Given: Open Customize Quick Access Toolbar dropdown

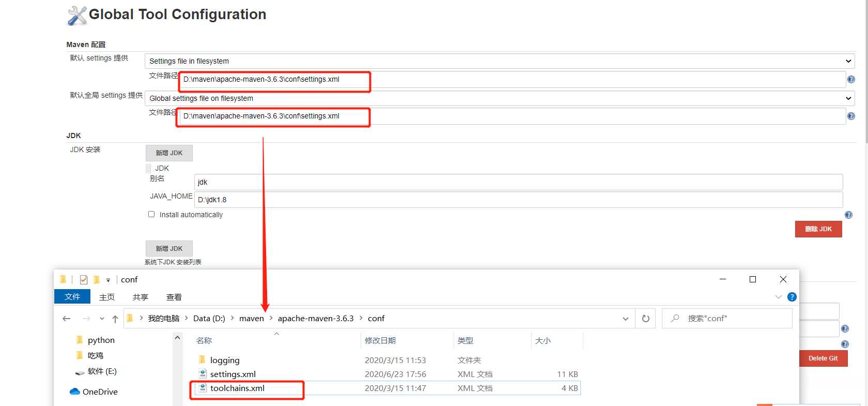Looking at the screenshot, I should (109, 280).
